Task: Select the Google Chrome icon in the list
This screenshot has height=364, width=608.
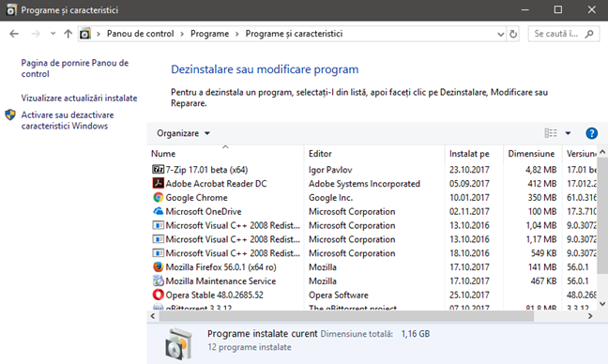Action: click(158, 197)
